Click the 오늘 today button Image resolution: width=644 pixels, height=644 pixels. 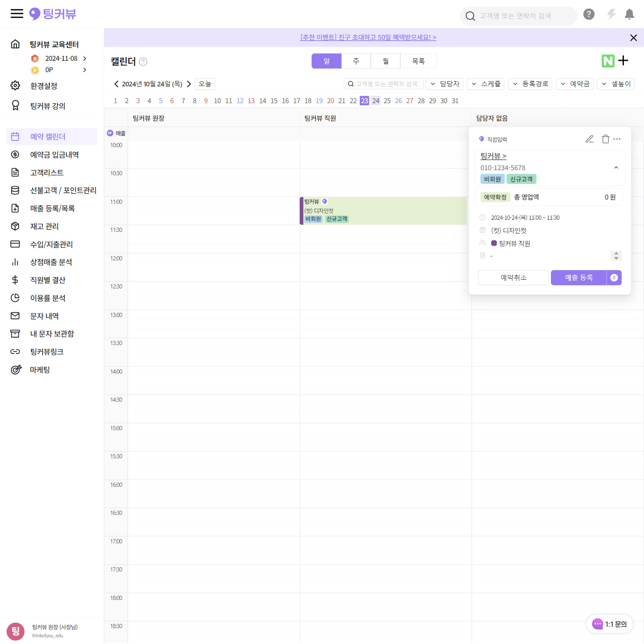click(x=205, y=84)
